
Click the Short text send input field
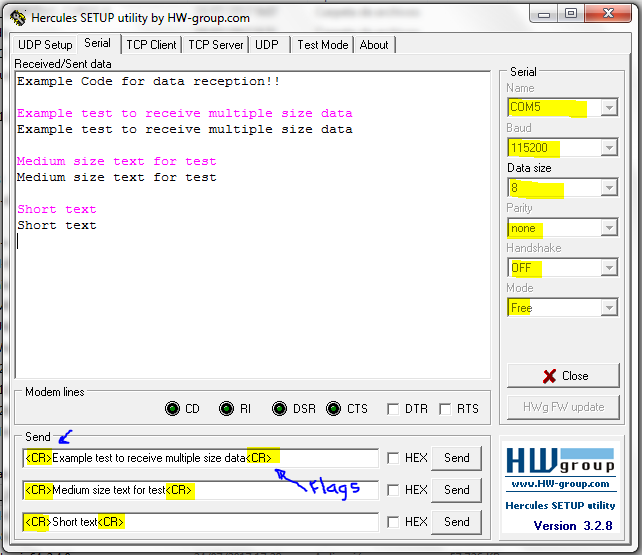201,522
